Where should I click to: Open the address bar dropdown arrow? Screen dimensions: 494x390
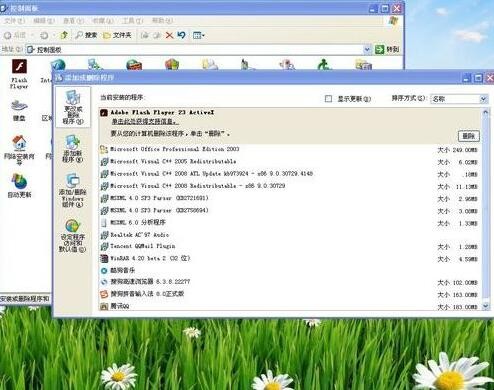click(x=367, y=49)
